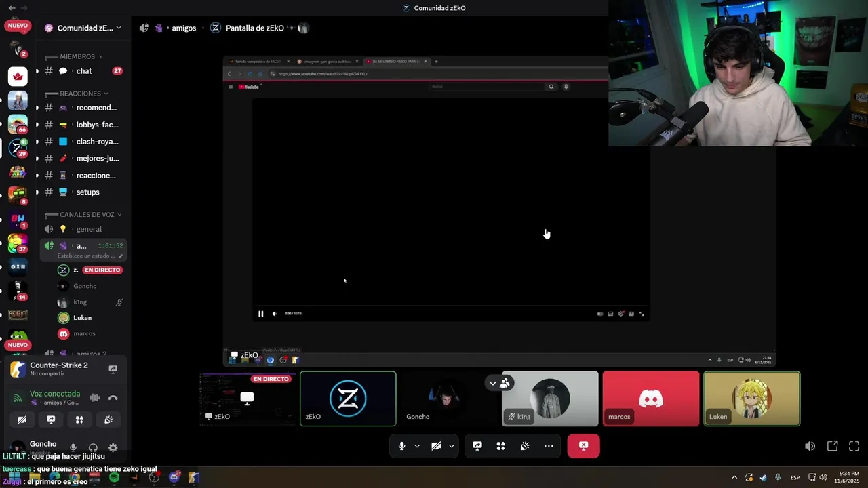Open soundboard in bottom call bar
Viewport: 868px width, 488px height.
[x=525, y=446]
